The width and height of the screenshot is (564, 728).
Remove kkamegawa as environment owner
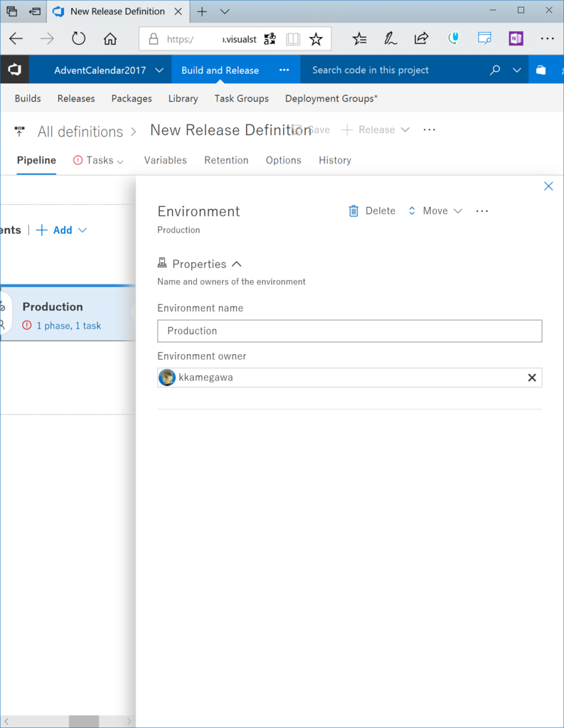tap(532, 378)
